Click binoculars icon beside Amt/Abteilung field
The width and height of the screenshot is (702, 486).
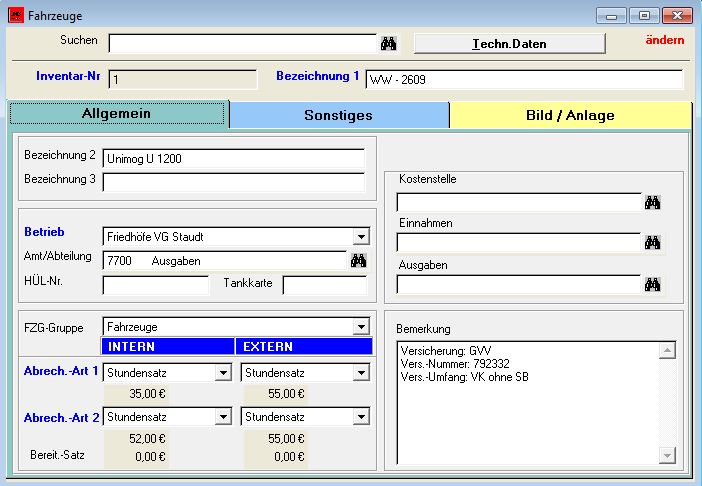[x=358, y=260]
